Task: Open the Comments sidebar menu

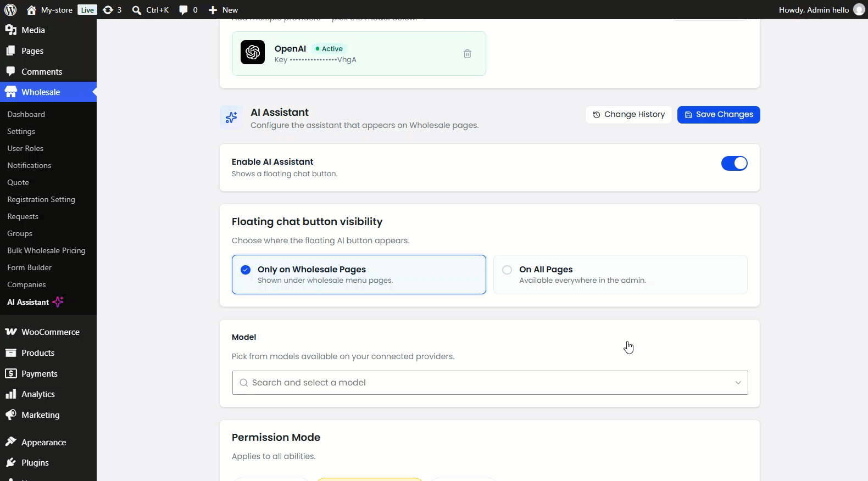Action: coord(48,72)
